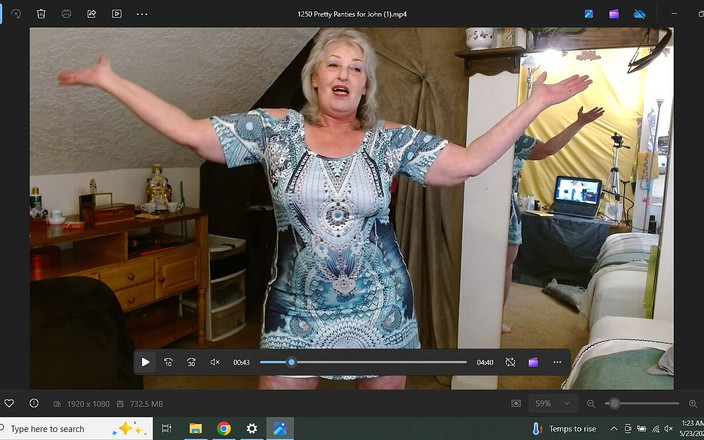Expand the 59% zoom dropdown
This screenshot has width=704, height=440.
(568, 403)
